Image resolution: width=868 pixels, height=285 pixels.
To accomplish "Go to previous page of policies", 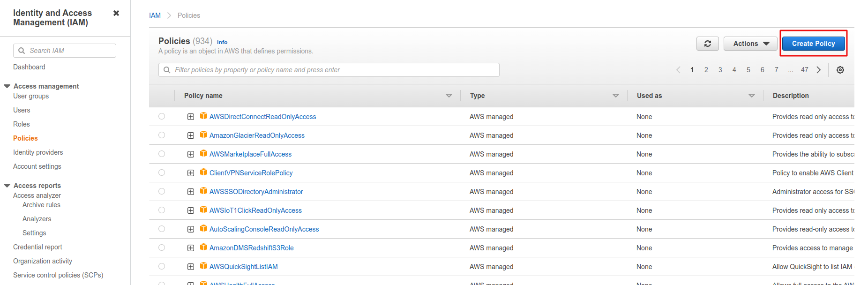I will coord(678,70).
